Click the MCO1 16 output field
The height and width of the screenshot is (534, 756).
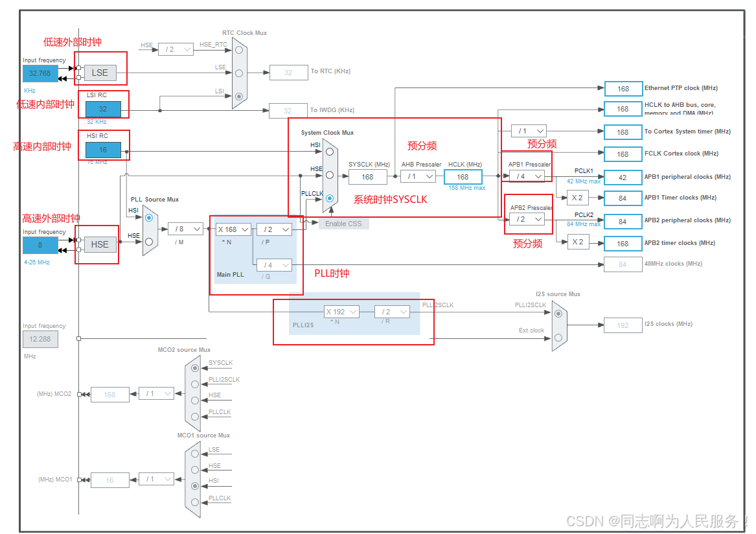(110, 480)
